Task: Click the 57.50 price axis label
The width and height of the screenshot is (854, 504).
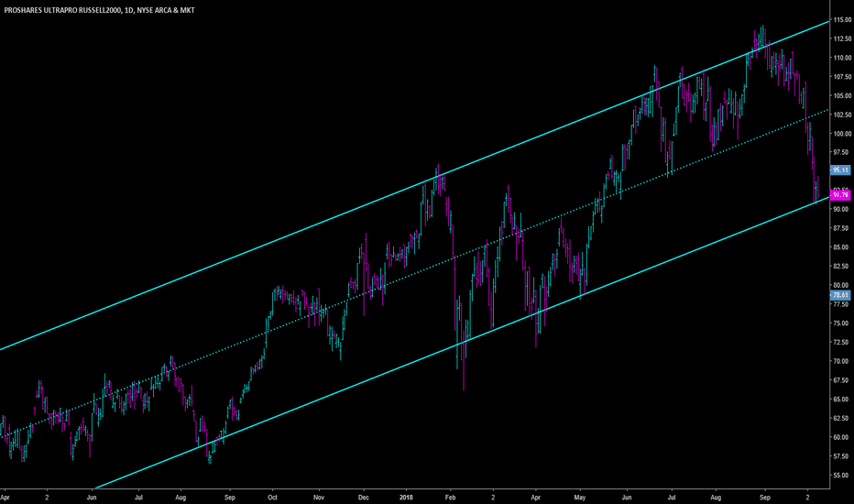Action: pyautogui.click(x=842, y=456)
